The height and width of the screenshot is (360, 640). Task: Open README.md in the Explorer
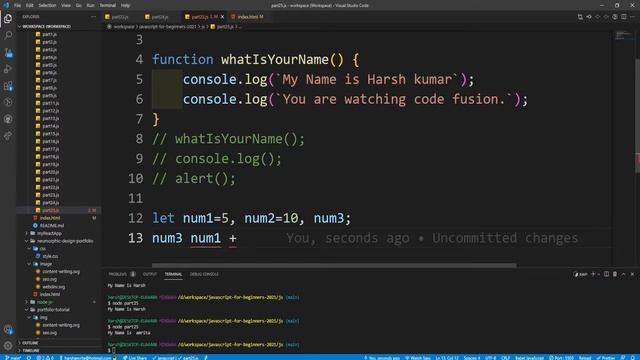pyautogui.click(x=52, y=226)
